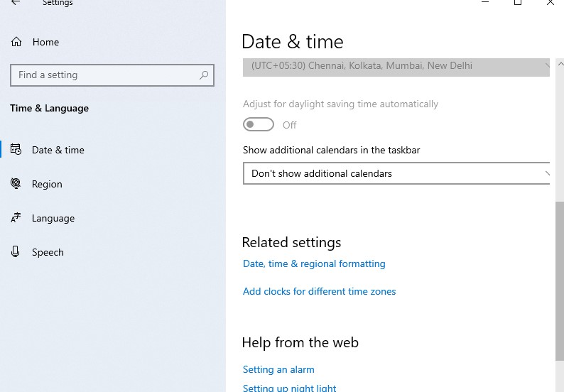Toggle daylight saving time adjustment switch
Image resolution: width=564 pixels, height=392 pixels.
coord(259,125)
